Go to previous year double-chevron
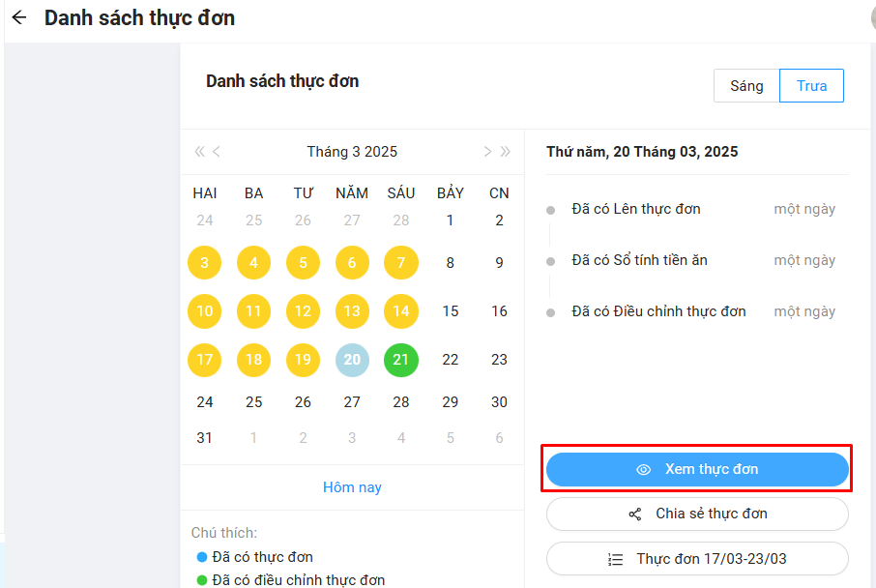The height and width of the screenshot is (588, 876). [x=199, y=151]
